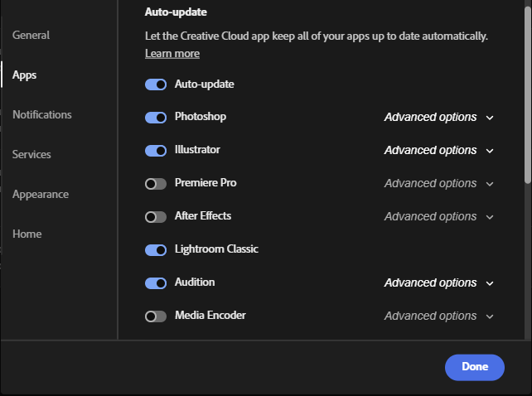The width and height of the screenshot is (532, 396).
Task: Enable Premiere Pro auto-update
Action: click(x=156, y=184)
